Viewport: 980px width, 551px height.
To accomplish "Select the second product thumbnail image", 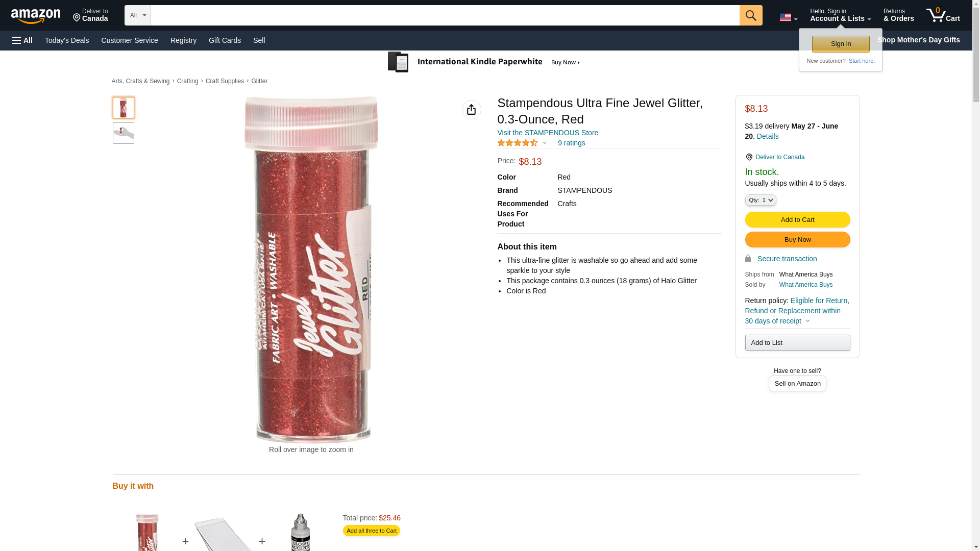I will (123, 133).
